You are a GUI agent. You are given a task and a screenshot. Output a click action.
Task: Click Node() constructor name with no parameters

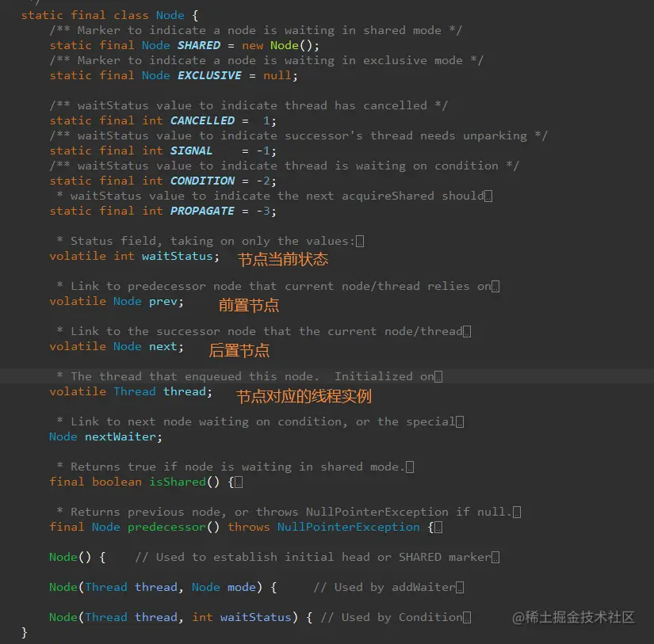tap(63, 558)
